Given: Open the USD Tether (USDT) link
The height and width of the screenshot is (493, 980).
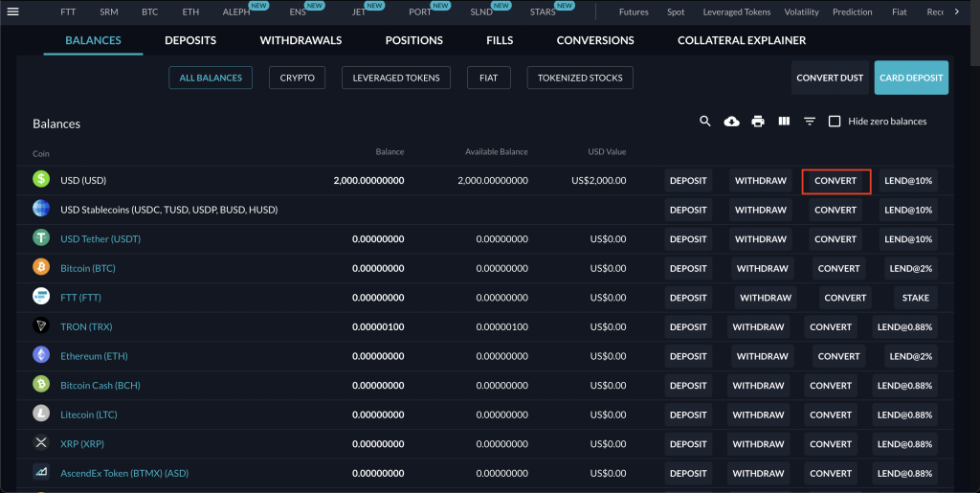Looking at the screenshot, I should click(x=100, y=238).
